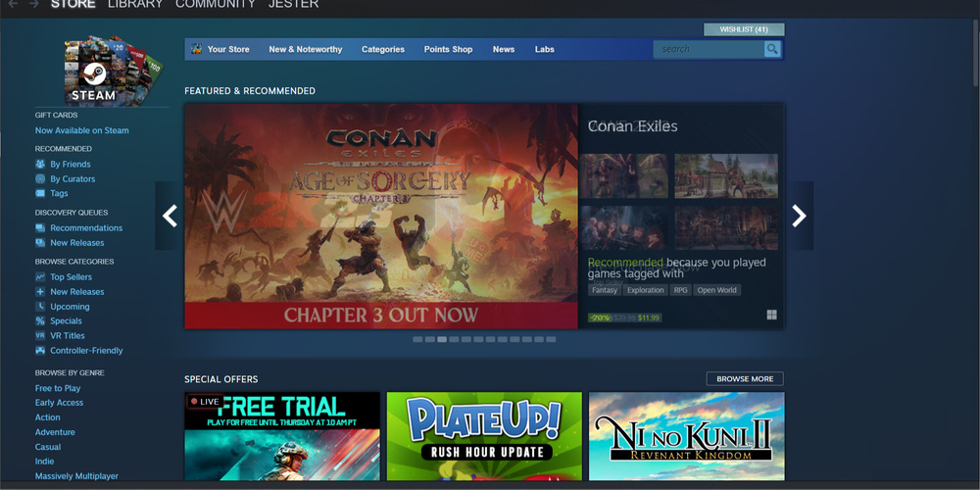This screenshot has height=490, width=980.
Task: Open the Ni no Kuni II offer
Action: [x=686, y=436]
